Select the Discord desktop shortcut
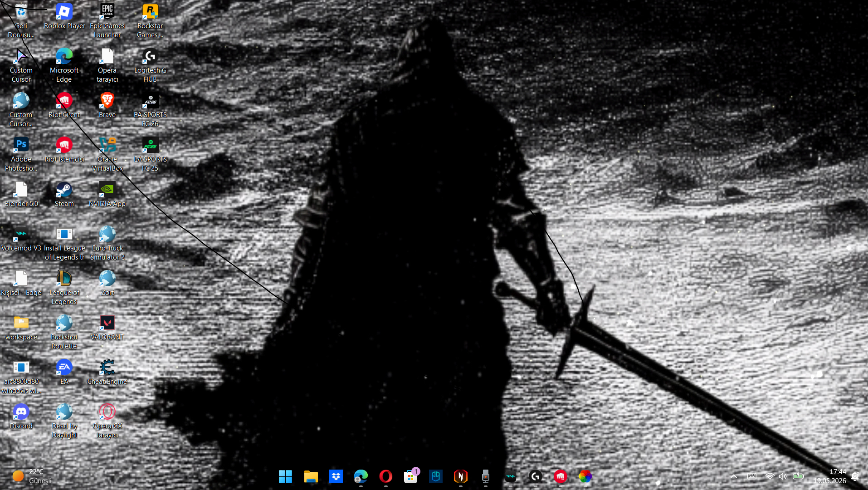Image resolution: width=868 pixels, height=490 pixels. coord(21,417)
